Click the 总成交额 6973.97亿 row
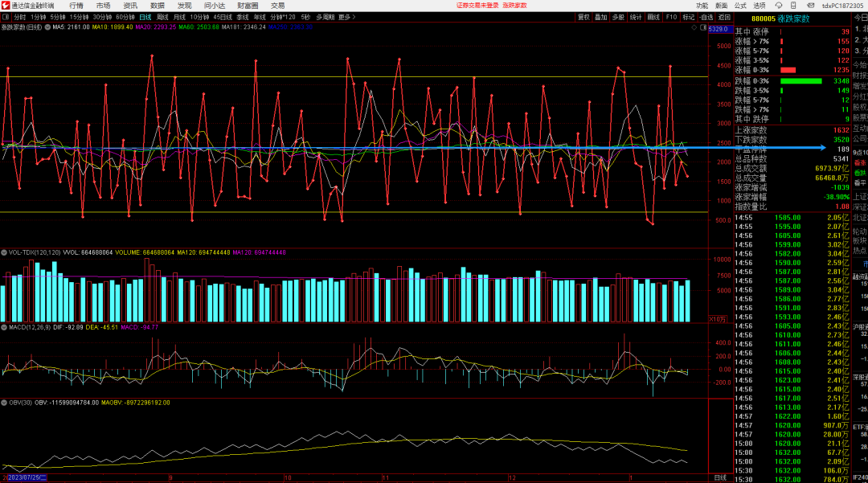The width and height of the screenshot is (868, 483). [x=792, y=169]
